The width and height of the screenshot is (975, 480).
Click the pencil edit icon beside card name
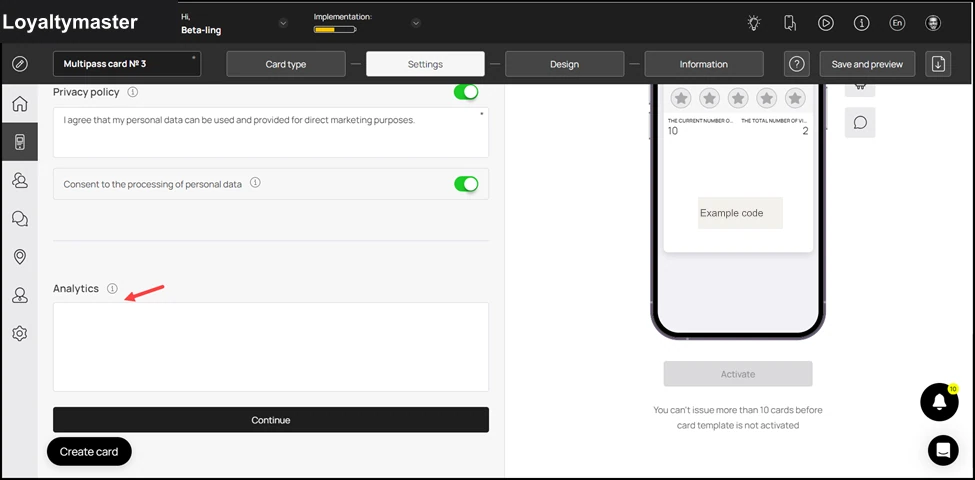pyautogui.click(x=20, y=64)
